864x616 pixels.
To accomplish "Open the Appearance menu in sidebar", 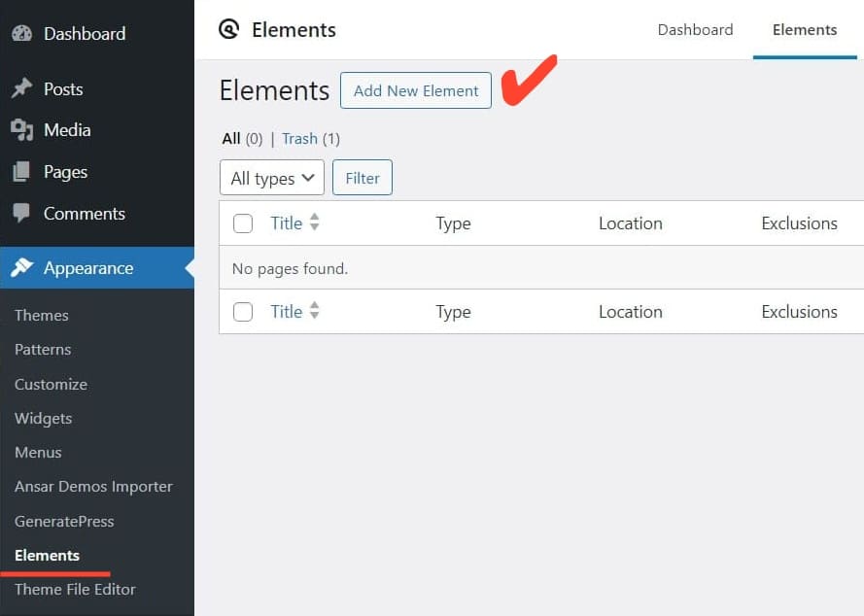I will click(97, 268).
